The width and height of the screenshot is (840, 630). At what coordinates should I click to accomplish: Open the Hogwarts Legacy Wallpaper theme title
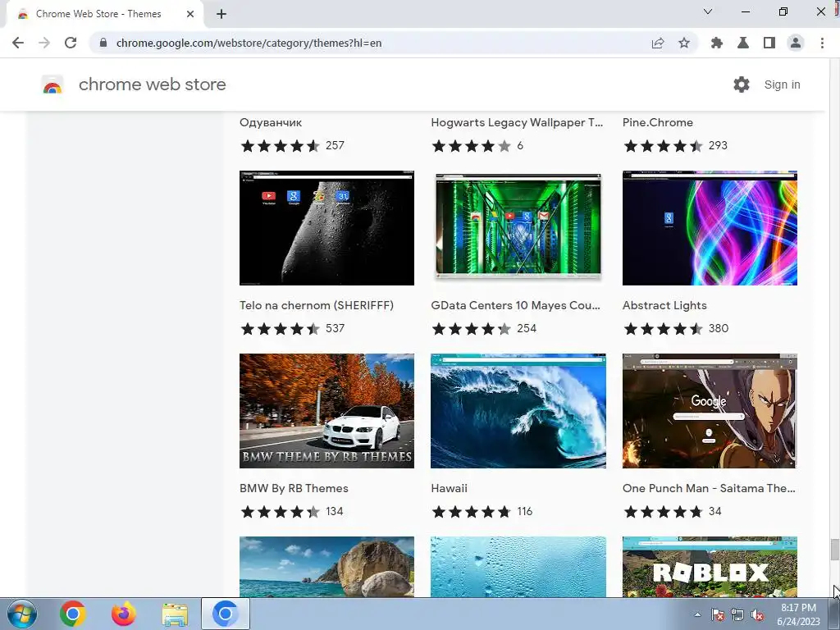pos(517,122)
